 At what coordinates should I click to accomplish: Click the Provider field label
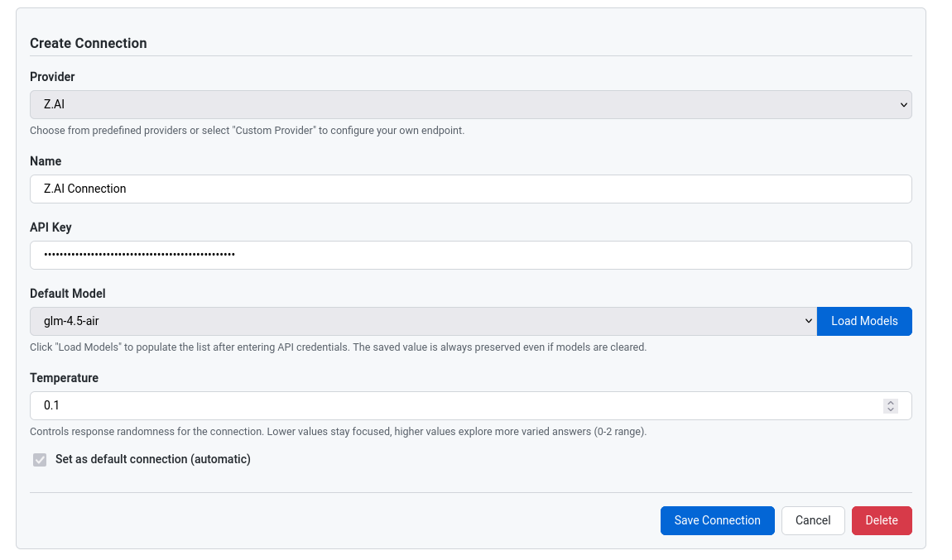coord(52,77)
